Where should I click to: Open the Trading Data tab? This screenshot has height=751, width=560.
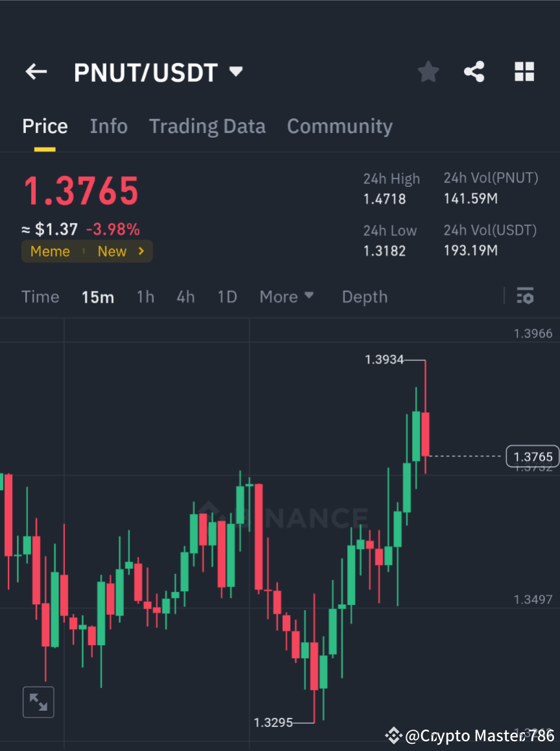tap(207, 126)
